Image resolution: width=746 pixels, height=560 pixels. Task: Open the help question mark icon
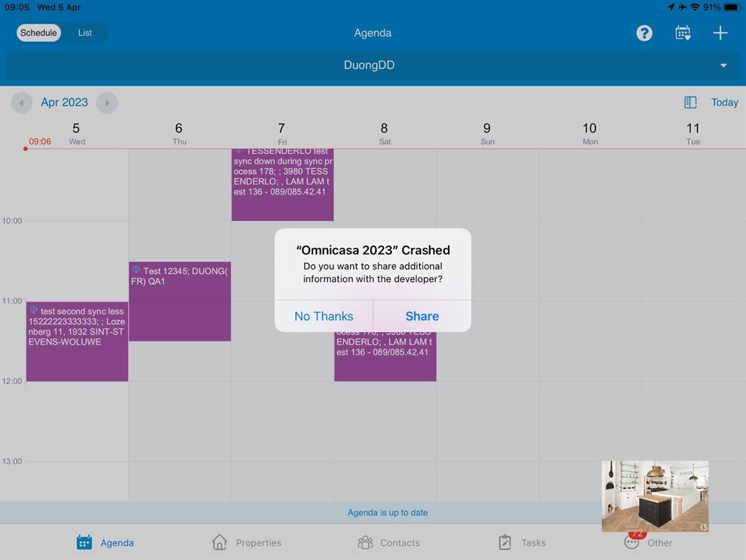644,33
